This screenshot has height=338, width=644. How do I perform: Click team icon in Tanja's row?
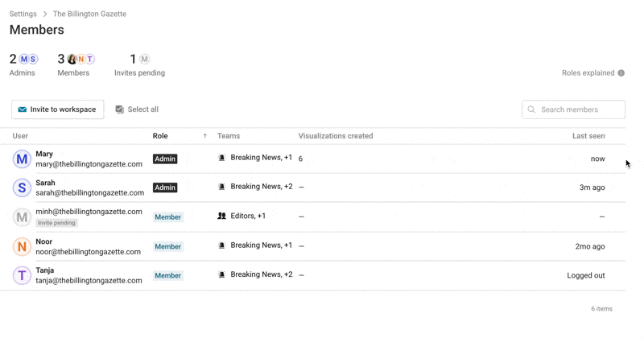coord(222,274)
